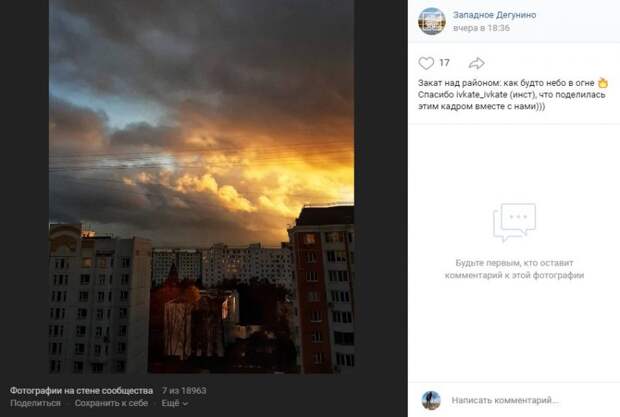Click the dark area left of the photo
The width and height of the screenshot is (620, 417).
tap(25, 187)
